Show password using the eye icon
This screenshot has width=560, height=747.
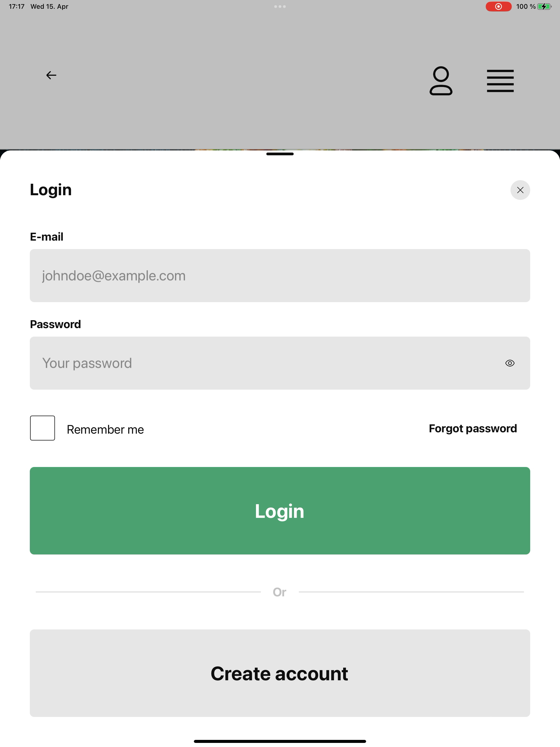click(510, 363)
